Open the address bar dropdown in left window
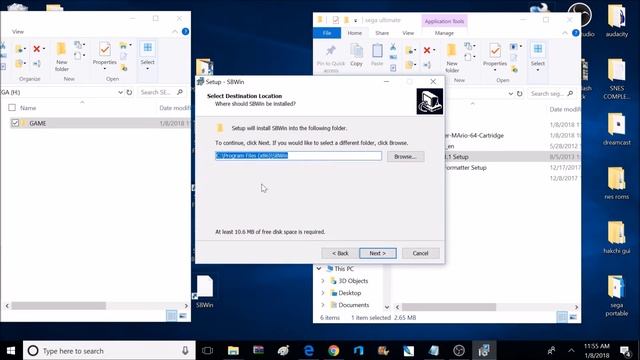Screen dimensions: 640x360 [x=120, y=92]
